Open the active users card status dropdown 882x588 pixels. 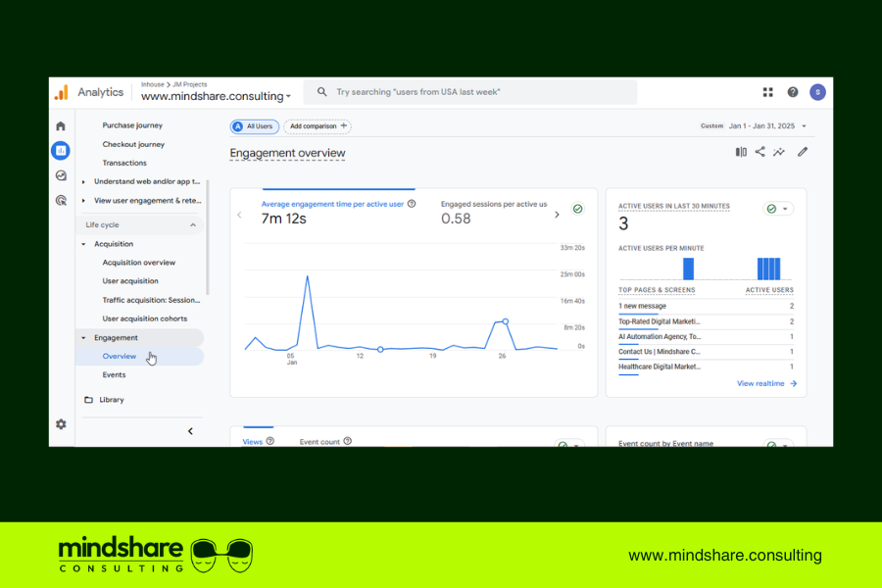click(x=778, y=209)
